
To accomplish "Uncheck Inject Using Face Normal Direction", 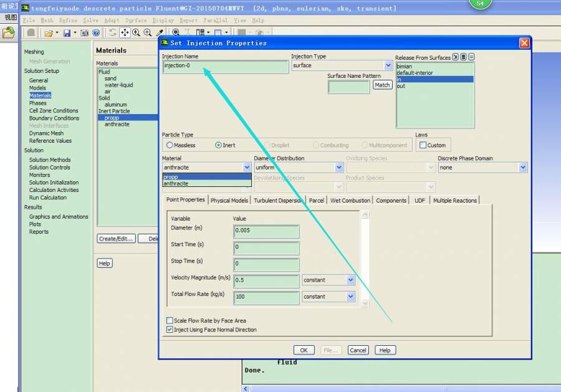I will pos(170,330).
